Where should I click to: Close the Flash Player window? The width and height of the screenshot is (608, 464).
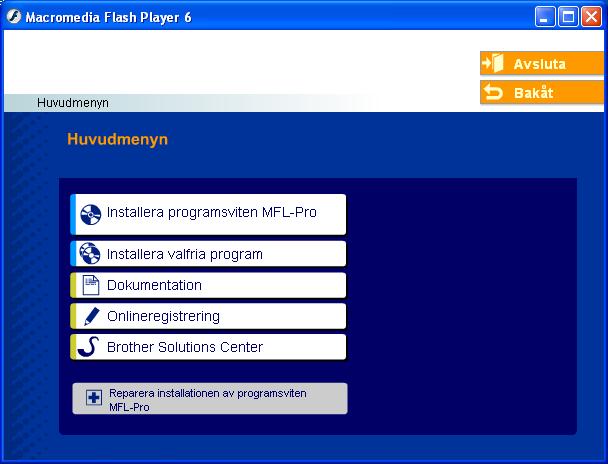[x=591, y=17]
